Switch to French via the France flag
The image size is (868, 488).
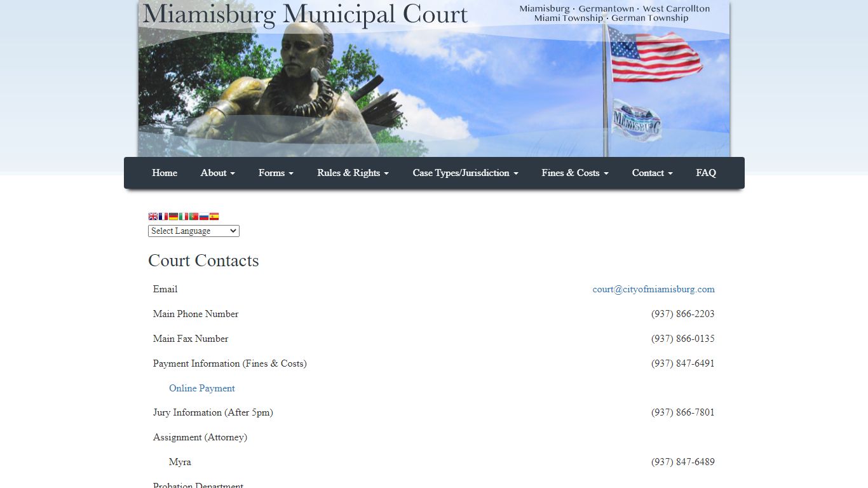(163, 216)
